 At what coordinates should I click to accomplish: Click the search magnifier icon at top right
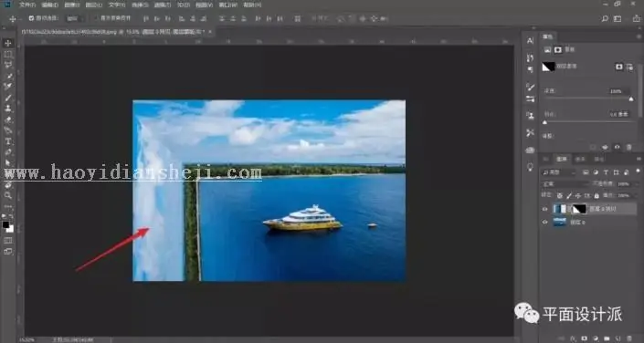click(605, 19)
